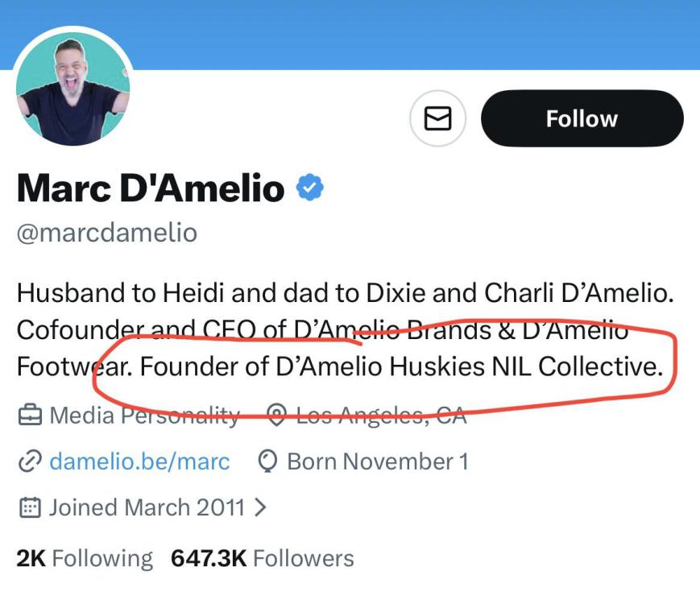This screenshot has height=604, width=700.
Task: Follow Marc D'Amelio
Action: (582, 118)
